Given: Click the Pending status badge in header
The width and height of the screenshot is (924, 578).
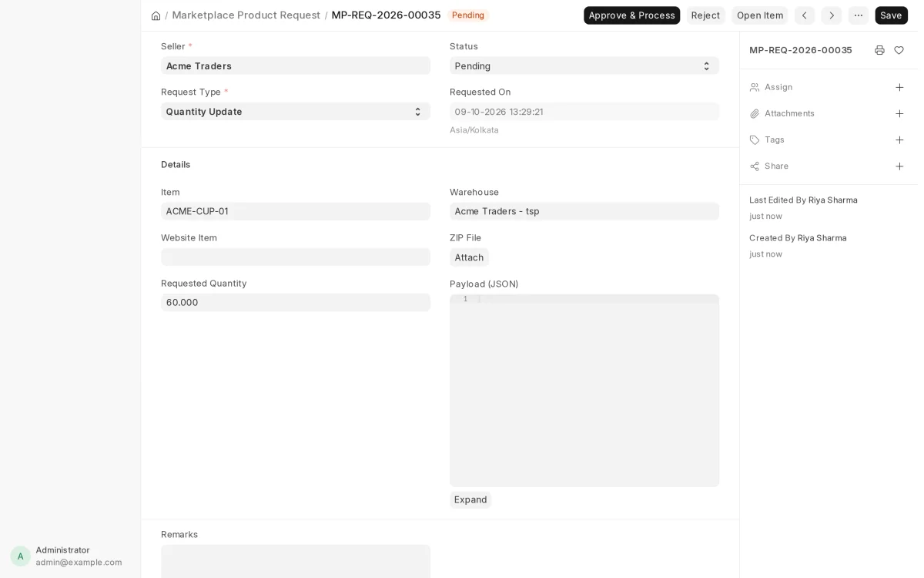Looking at the screenshot, I should coord(468,15).
